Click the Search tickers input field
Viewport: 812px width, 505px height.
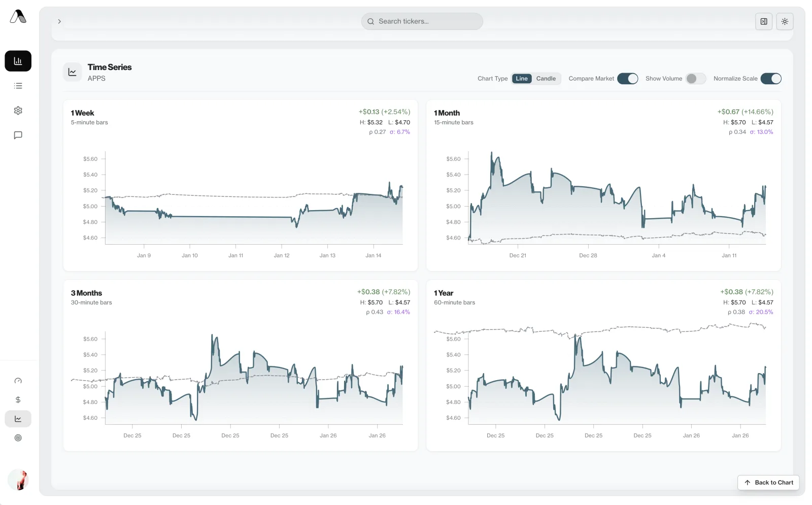coord(422,21)
